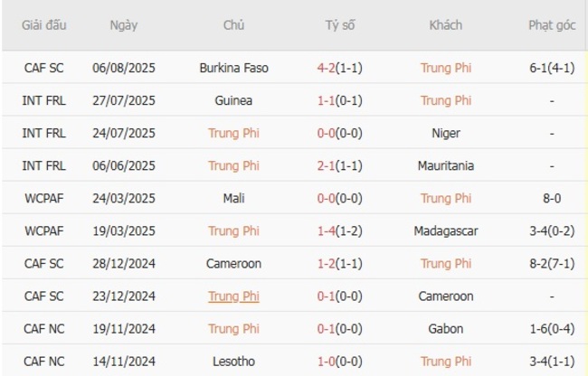Click Guinea home team name
This screenshot has height=376, width=588.
(x=233, y=100)
